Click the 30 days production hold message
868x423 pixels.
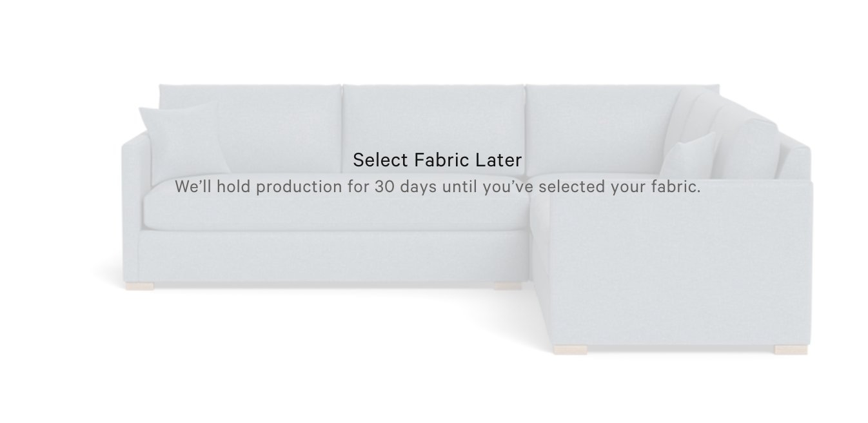437,187
